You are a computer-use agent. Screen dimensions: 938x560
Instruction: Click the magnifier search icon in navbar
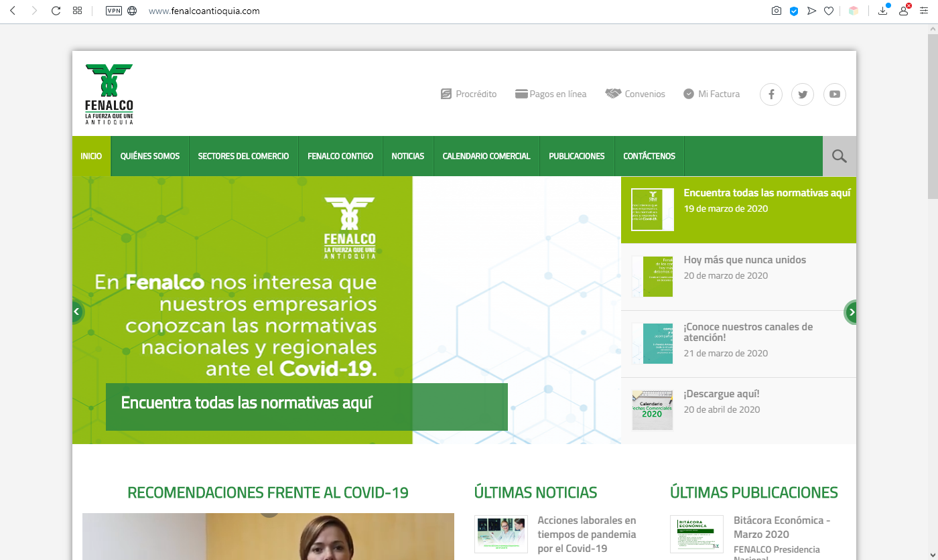(839, 157)
